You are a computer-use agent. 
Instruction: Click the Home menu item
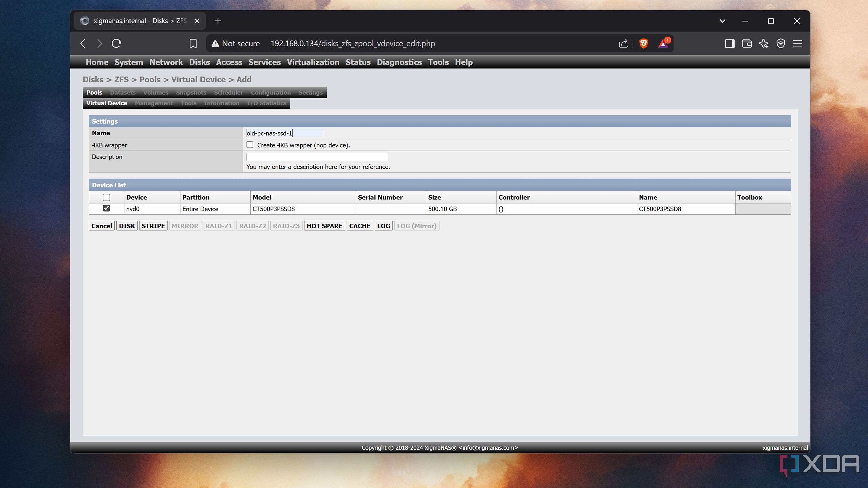(97, 62)
